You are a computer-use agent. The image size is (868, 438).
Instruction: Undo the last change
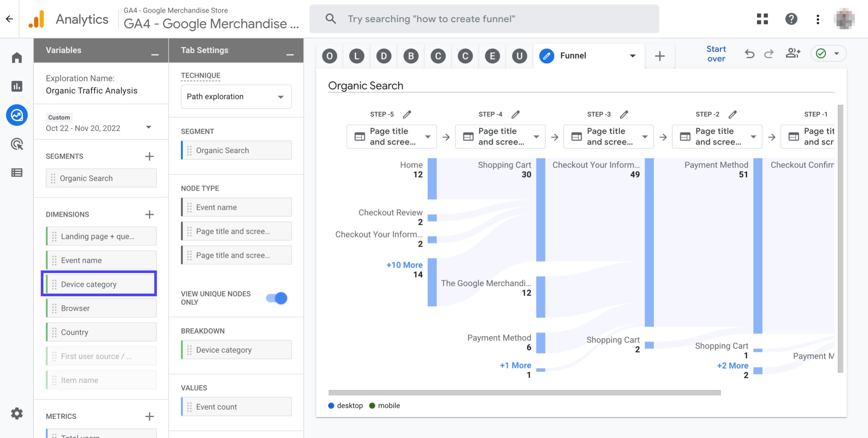tap(749, 54)
